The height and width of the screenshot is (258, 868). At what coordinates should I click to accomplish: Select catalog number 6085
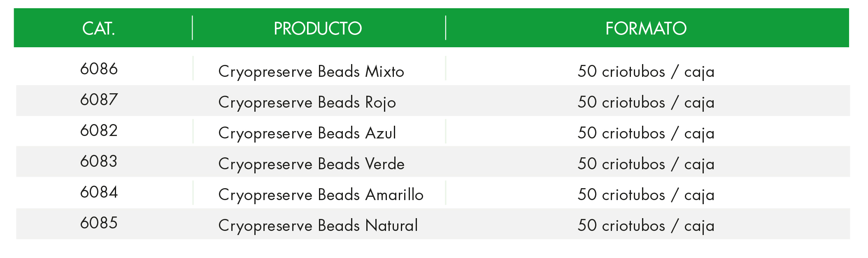tap(99, 223)
